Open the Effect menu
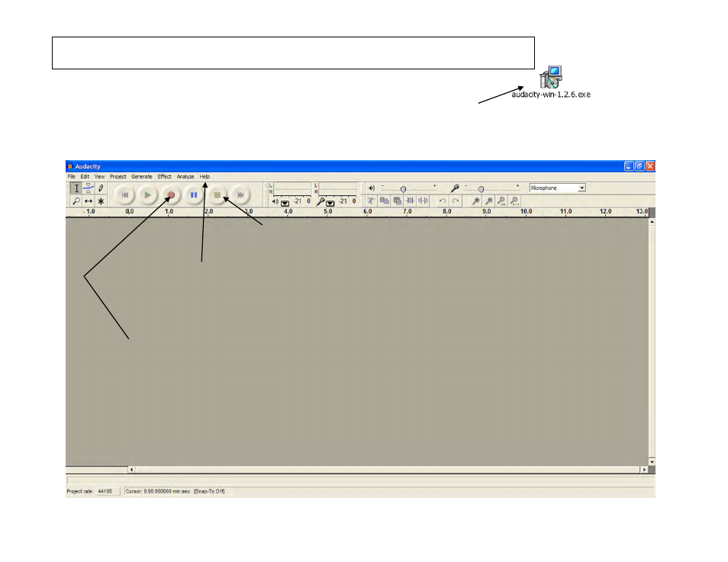This screenshot has height=562, width=728. 164,177
